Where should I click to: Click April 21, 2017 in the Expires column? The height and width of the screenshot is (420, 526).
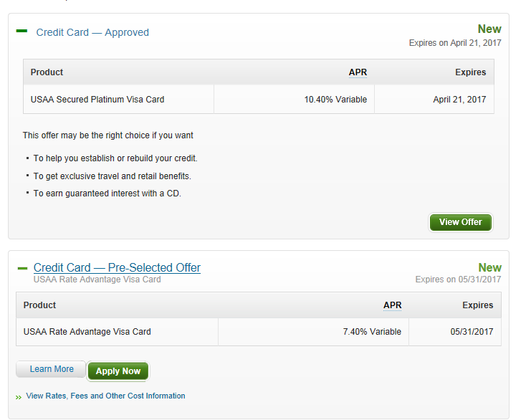click(x=459, y=100)
